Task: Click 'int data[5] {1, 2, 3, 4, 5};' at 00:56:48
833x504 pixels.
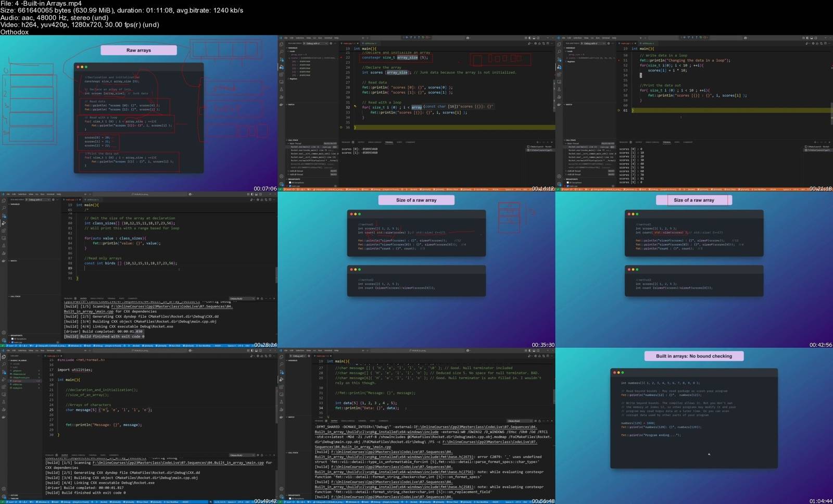Action: [366, 403]
